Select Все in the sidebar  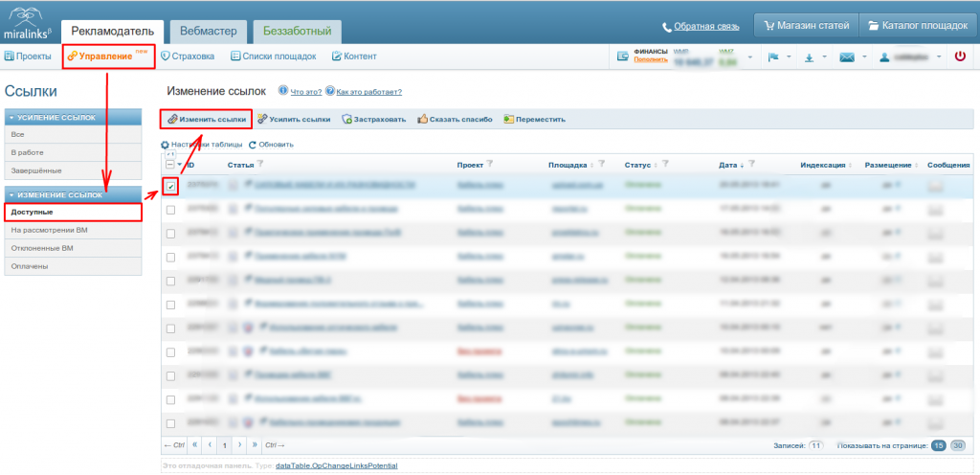(73, 134)
